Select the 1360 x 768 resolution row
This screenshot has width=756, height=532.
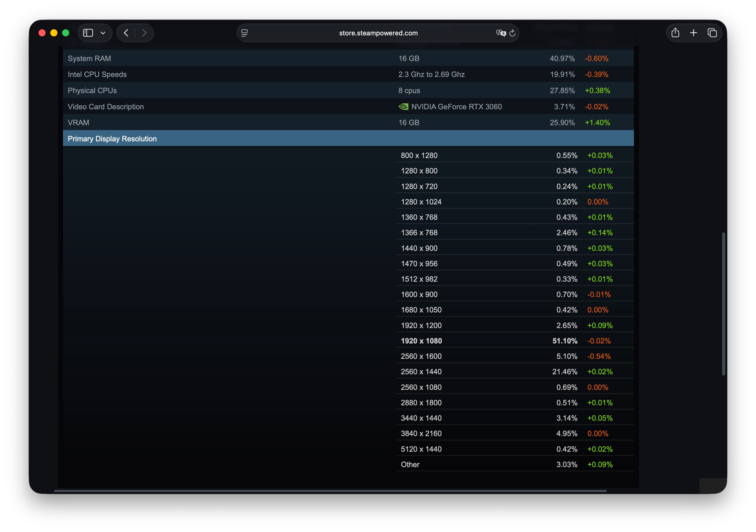[x=515, y=217]
